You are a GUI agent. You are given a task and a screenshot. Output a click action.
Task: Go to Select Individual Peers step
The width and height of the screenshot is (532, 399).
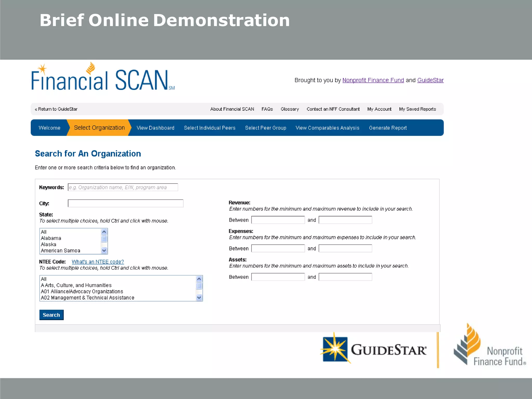click(x=210, y=128)
